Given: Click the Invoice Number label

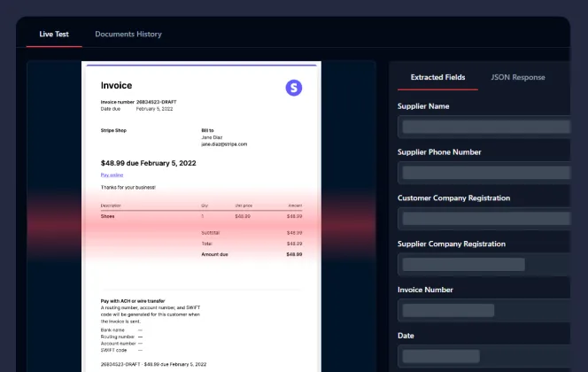Looking at the screenshot, I should pos(425,290).
